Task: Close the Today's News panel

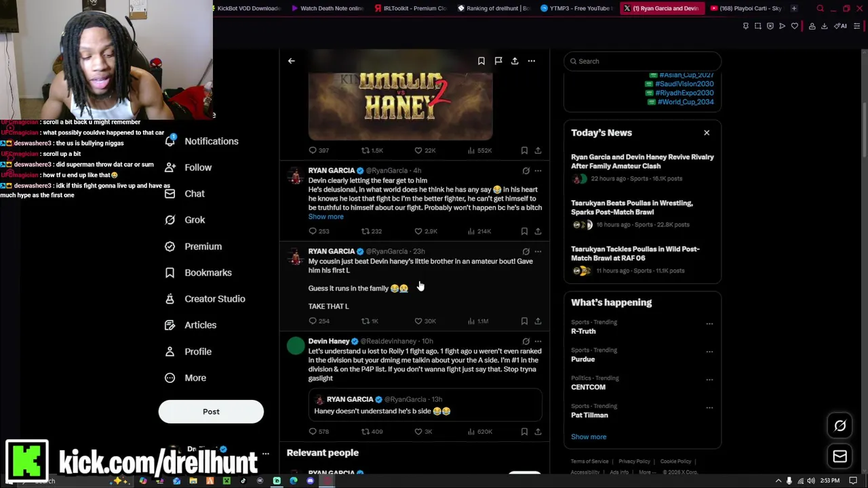Action: [x=707, y=133]
